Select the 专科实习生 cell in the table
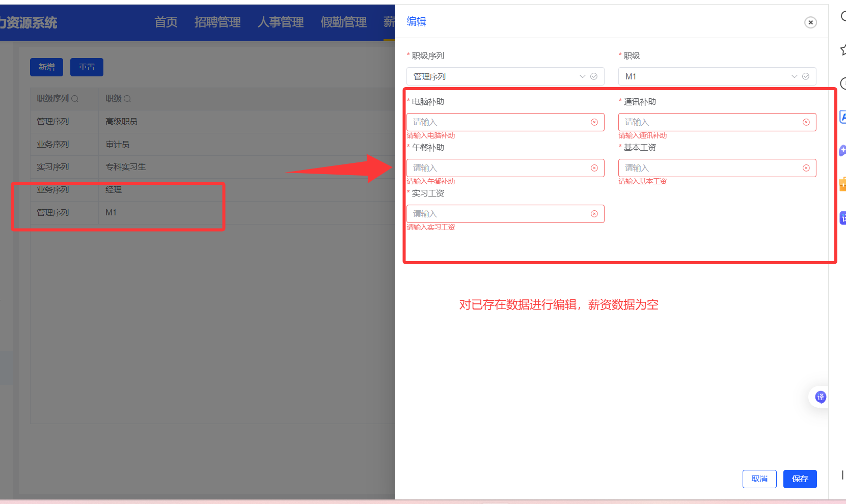The height and width of the screenshot is (504, 846). click(x=125, y=167)
